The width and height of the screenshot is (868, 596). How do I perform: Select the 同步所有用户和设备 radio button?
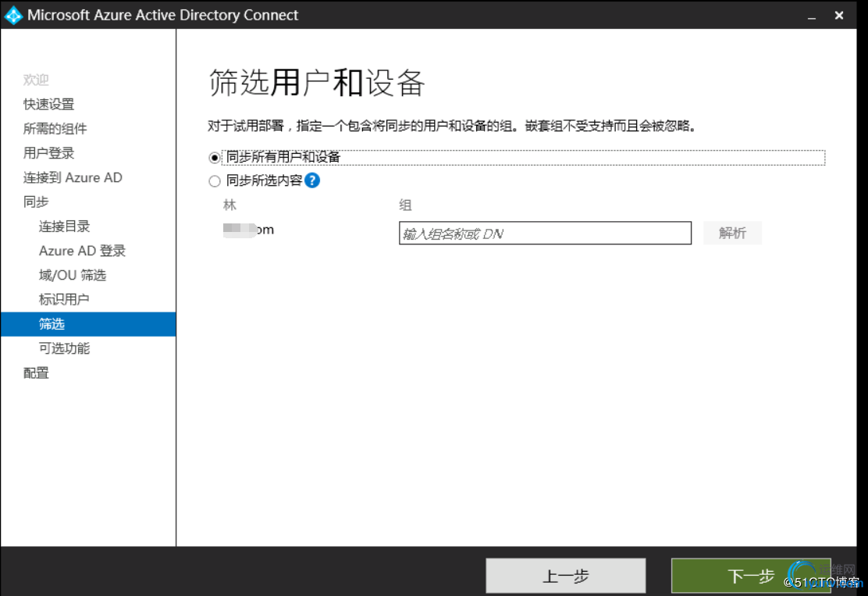(x=214, y=158)
